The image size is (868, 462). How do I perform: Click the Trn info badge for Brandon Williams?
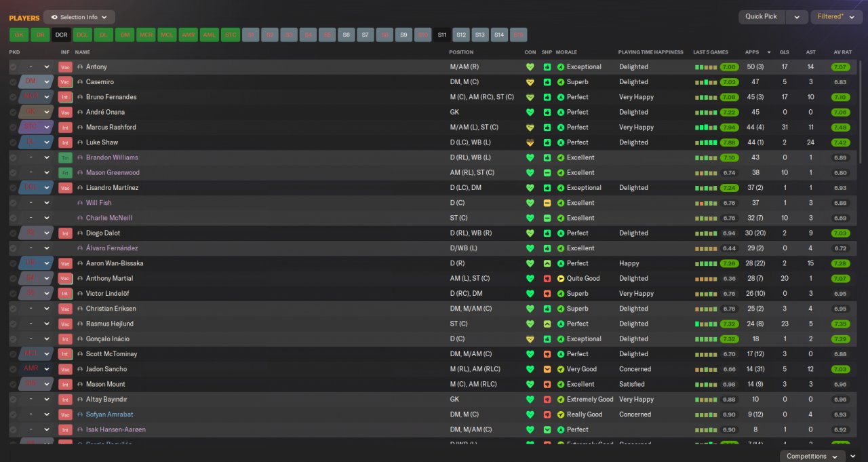pos(65,157)
